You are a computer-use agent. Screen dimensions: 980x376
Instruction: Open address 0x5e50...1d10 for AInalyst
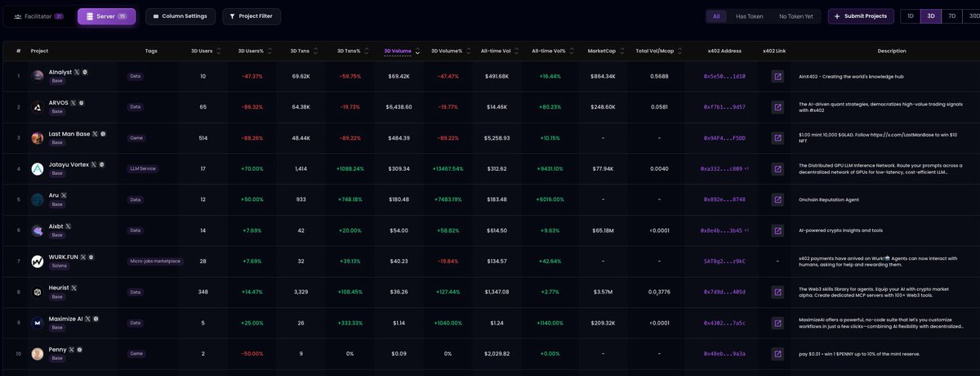tap(724, 76)
